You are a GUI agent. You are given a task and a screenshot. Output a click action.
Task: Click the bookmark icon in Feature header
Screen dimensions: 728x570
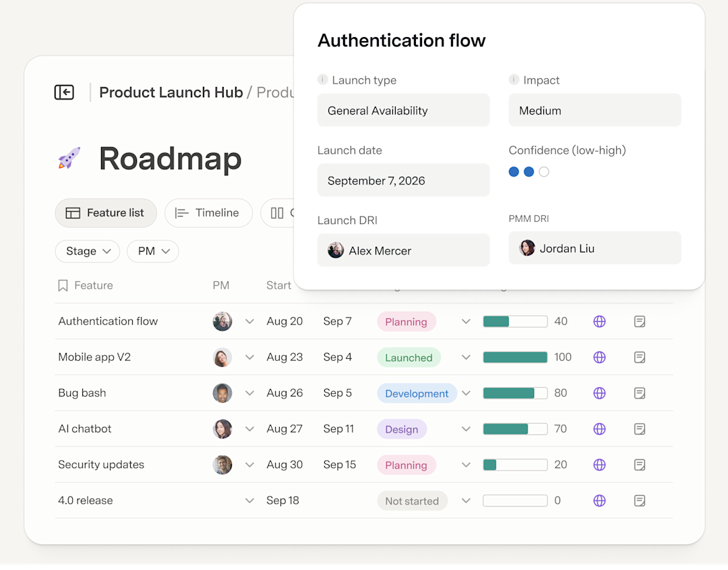63,285
